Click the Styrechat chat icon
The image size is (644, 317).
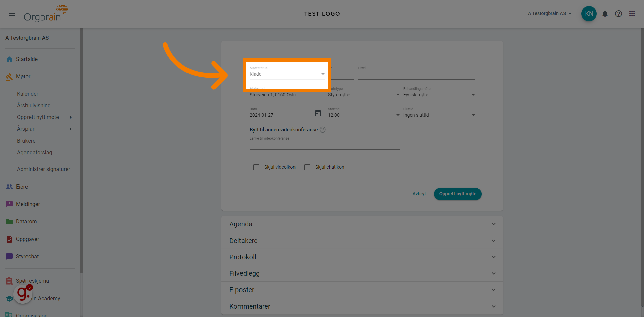click(9, 257)
